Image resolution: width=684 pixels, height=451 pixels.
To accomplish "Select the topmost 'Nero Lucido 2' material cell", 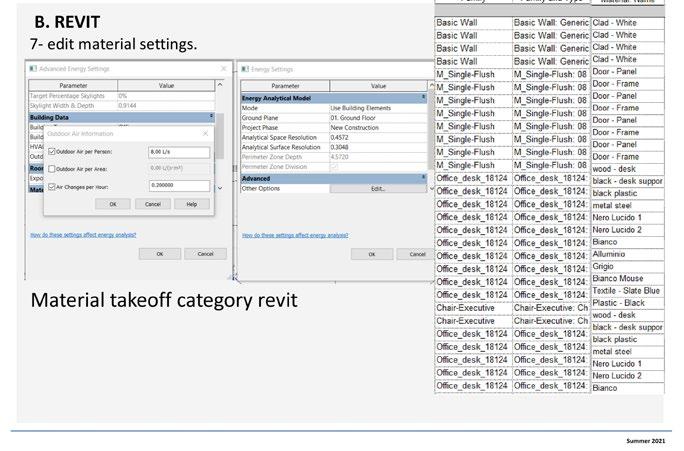I will pyautogui.click(x=627, y=229).
